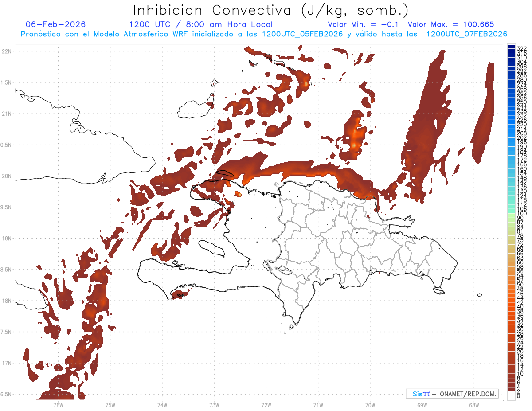This screenshot has height=411, width=532.
Task: Click latitude label "22N"
Action: pos(7,51)
